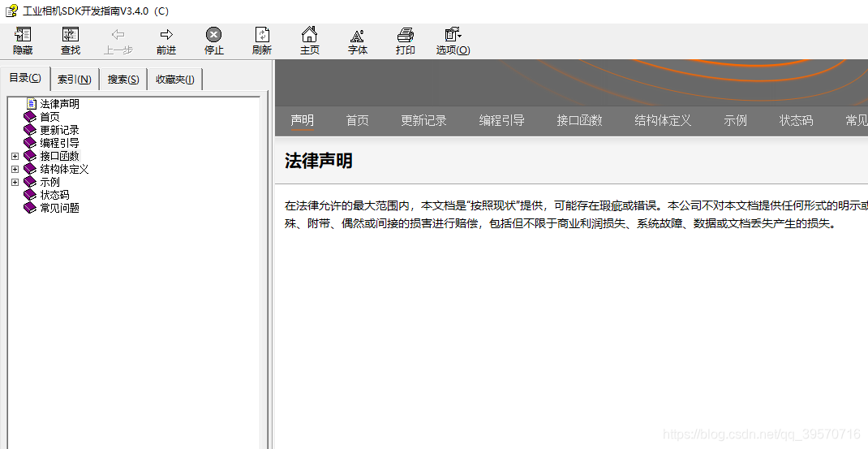
Task: Switch to the 索引(N) tab
Action: click(x=75, y=80)
